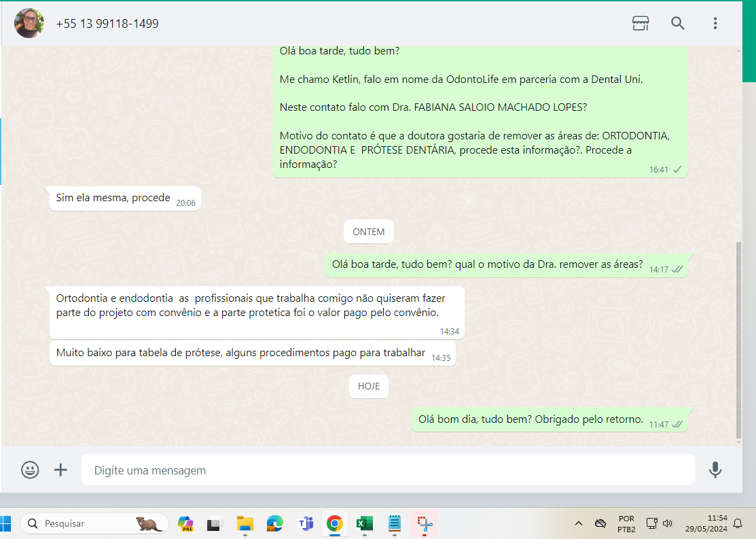Switch to Google Chrome on the taskbar

click(335, 523)
